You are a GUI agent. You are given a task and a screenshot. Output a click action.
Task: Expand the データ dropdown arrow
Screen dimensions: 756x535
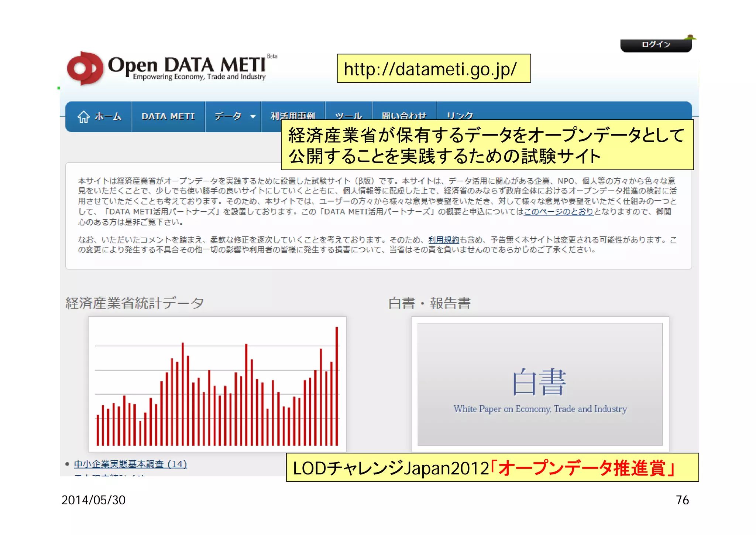[x=253, y=117]
